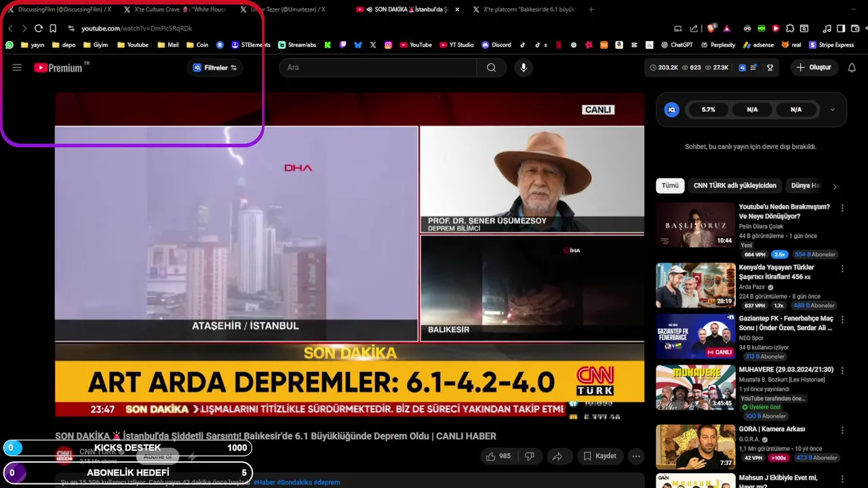Like the video with 985 likes

(498, 456)
